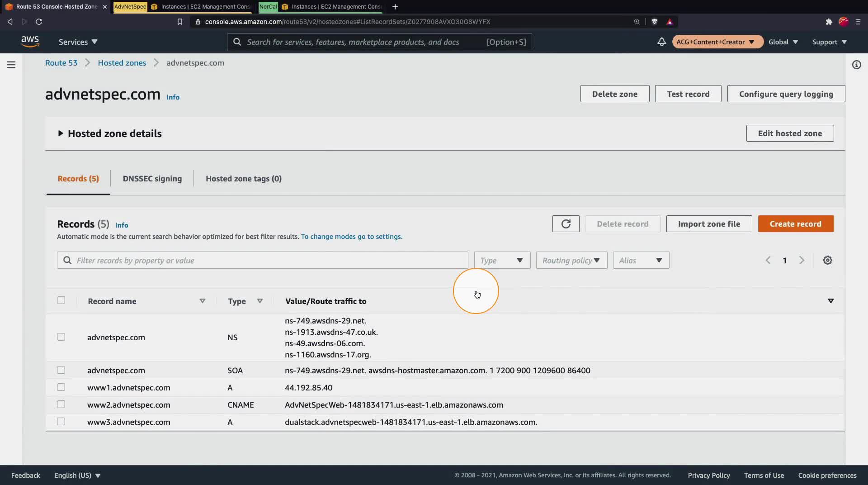
Task: Open the change modes settings link
Action: [351, 237]
